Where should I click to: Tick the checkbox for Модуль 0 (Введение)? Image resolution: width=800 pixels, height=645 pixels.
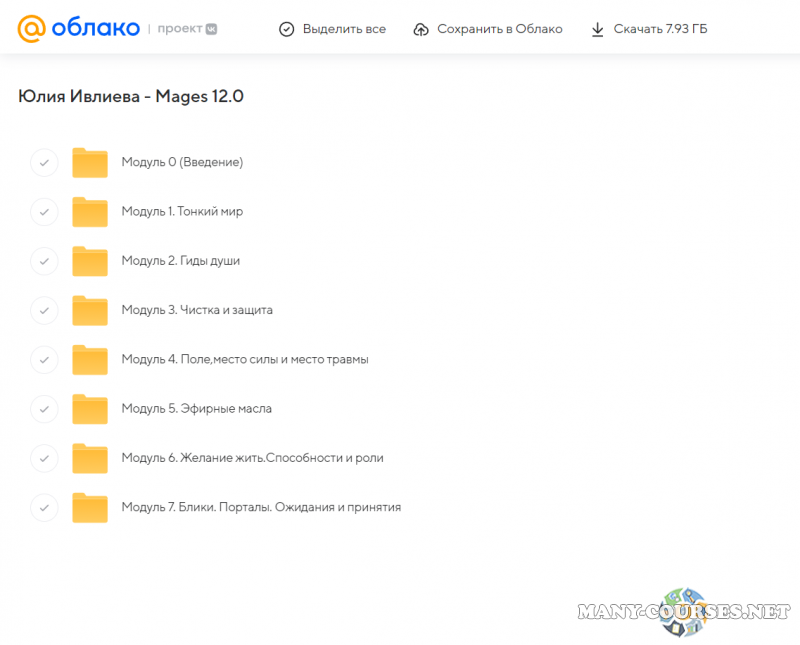tap(44, 162)
